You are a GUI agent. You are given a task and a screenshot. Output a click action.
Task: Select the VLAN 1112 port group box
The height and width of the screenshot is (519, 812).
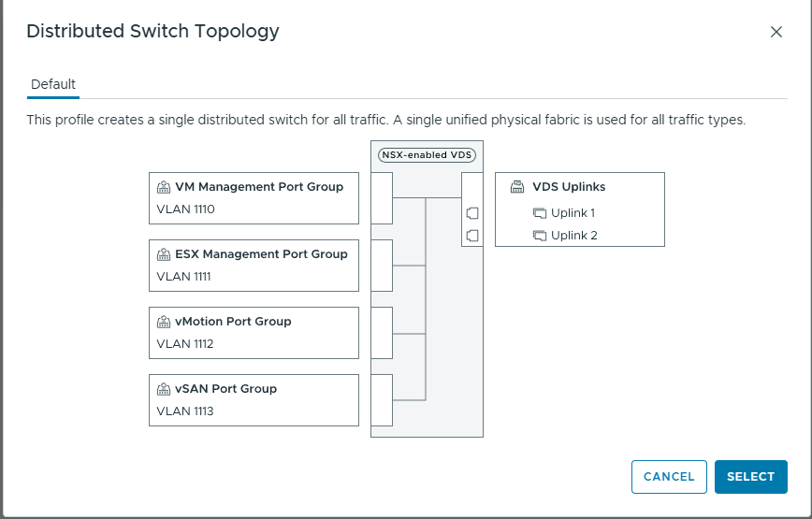(254, 333)
